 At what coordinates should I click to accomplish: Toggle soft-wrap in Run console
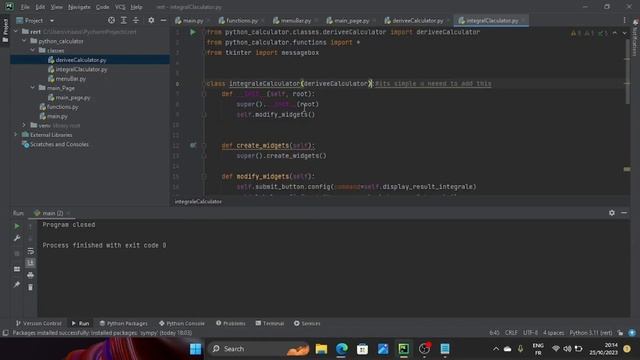31,251
